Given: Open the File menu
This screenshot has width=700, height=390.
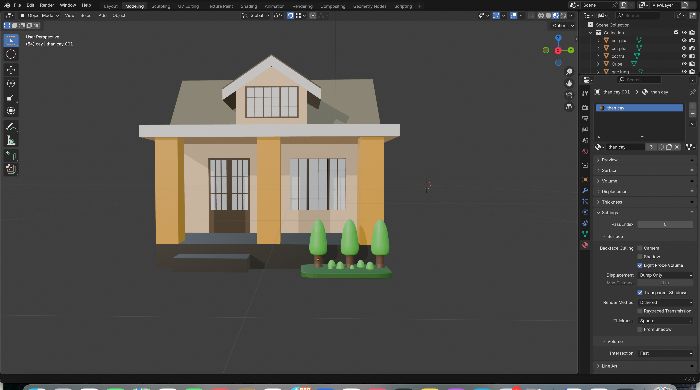Looking at the screenshot, I should tap(17, 5).
